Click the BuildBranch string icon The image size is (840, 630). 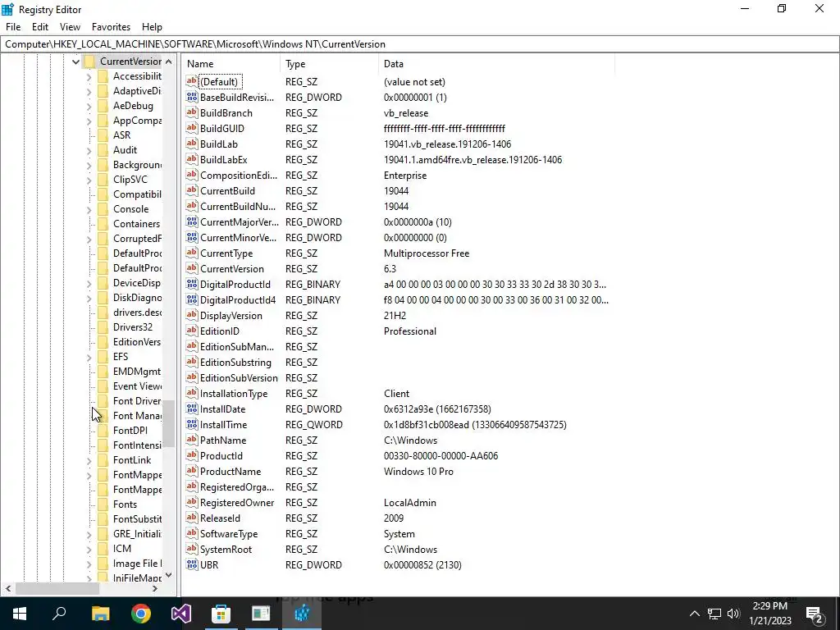[192, 112]
